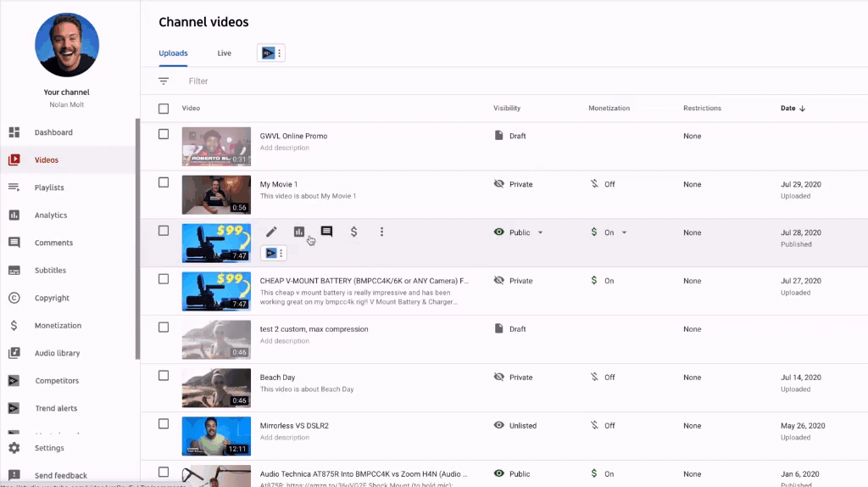This screenshot has height=487, width=868.
Task: Open the GWVL Online Promo video title
Action: (x=293, y=136)
